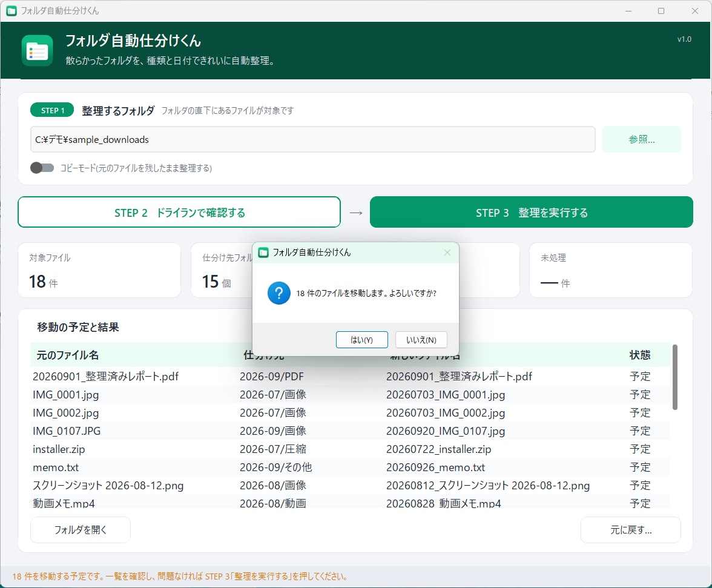Image resolution: width=712 pixels, height=588 pixels.
Task: Click フォルダを開く button
Action: (x=81, y=529)
